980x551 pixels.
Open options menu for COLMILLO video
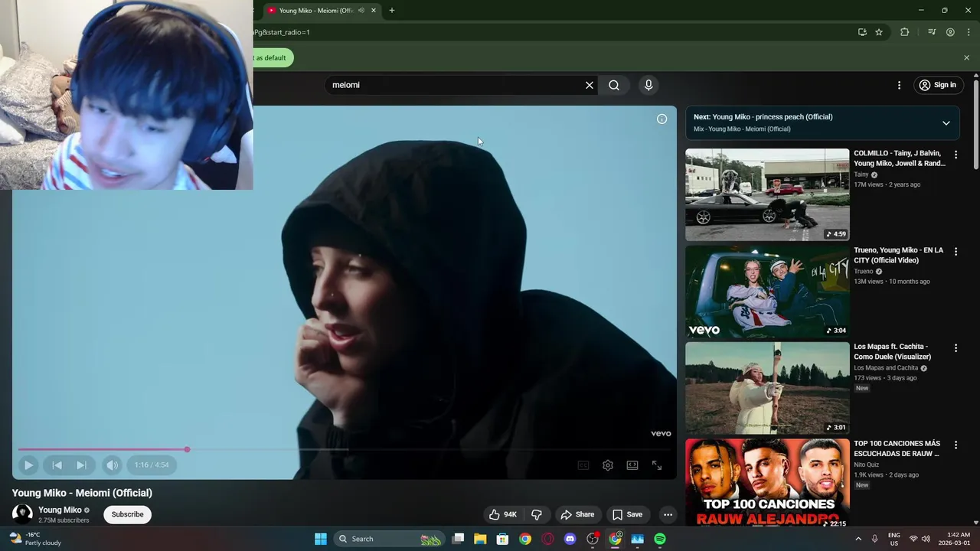(955, 155)
